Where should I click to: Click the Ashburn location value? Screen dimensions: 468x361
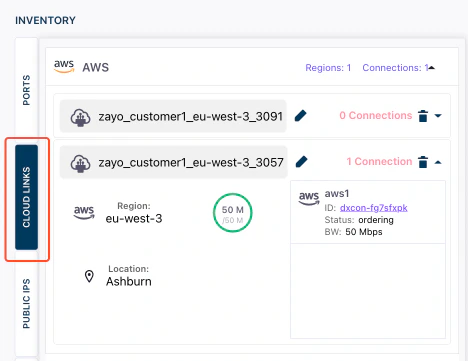click(129, 281)
